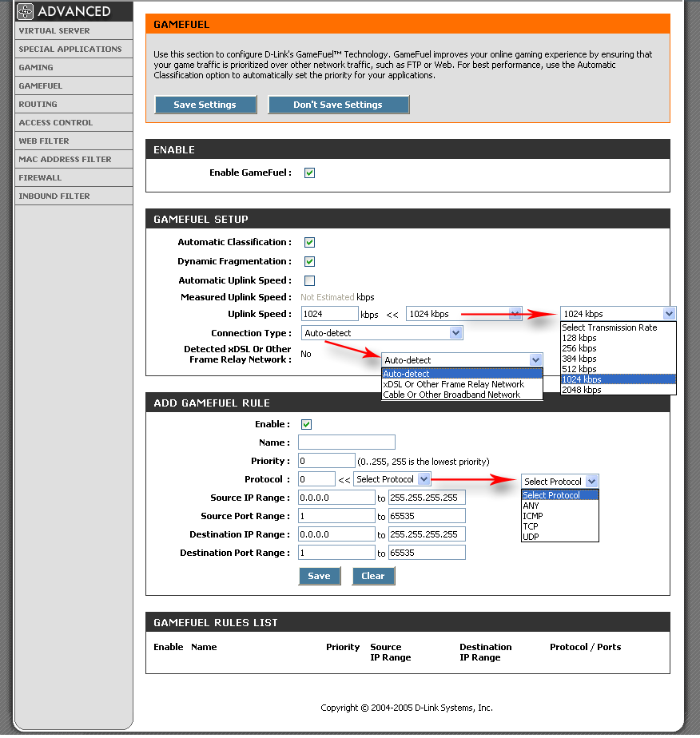The height and width of the screenshot is (738, 700).
Task: Click the expanded Select Protocol dropdown arrow
Action: click(592, 482)
